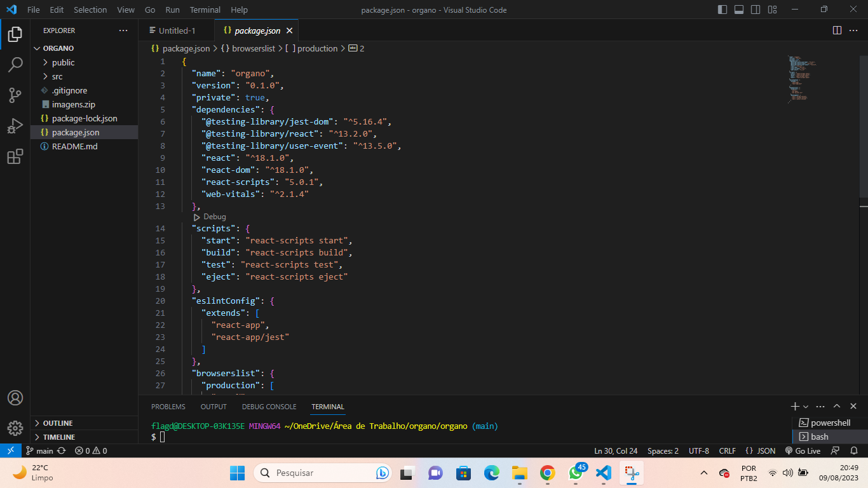Screen dimensions: 868x488
Task: Switch to the PROBLEMS panel tab
Action: (168, 407)
